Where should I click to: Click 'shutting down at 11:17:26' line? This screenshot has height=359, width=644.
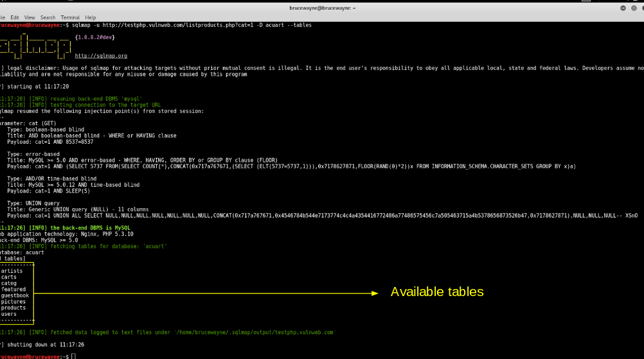coord(42,345)
